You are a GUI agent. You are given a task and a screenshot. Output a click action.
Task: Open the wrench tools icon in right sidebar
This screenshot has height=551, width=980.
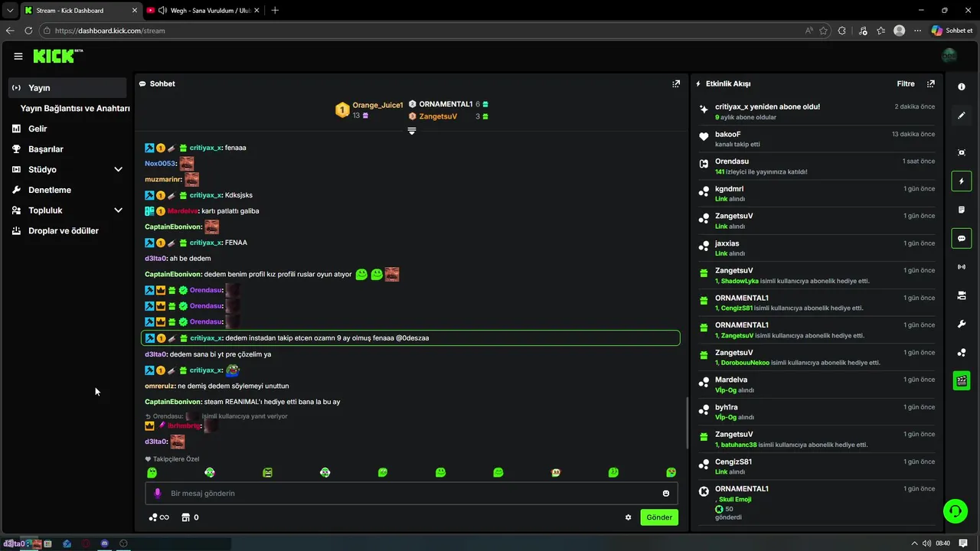pyautogui.click(x=962, y=324)
